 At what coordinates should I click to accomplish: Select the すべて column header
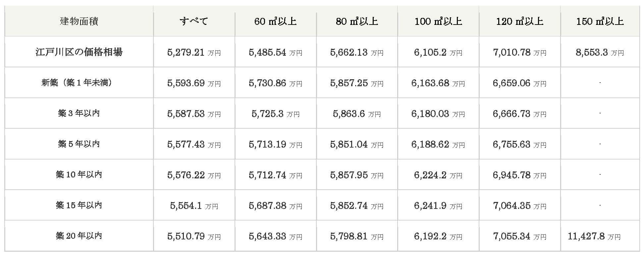[x=194, y=21]
